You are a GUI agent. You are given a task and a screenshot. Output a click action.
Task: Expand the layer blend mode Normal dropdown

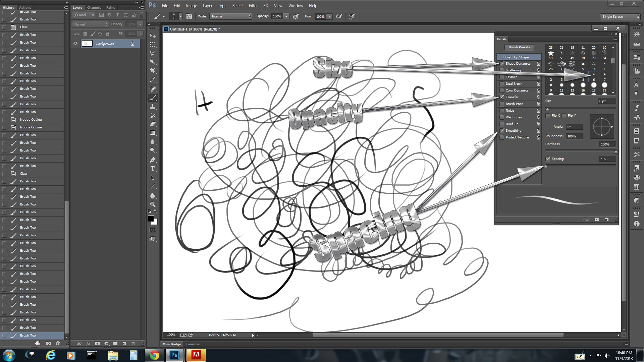tap(90, 24)
